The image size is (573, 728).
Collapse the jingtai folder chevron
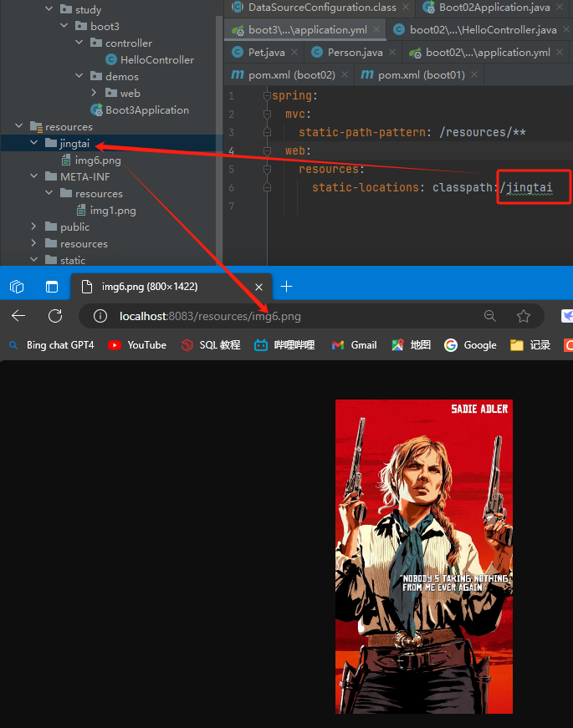coord(34,143)
